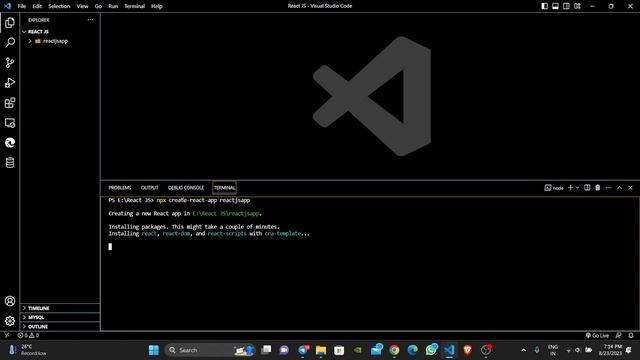Open the terminal launch profile dropdown arrow
This screenshot has height=360, width=640.
tap(578, 188)
